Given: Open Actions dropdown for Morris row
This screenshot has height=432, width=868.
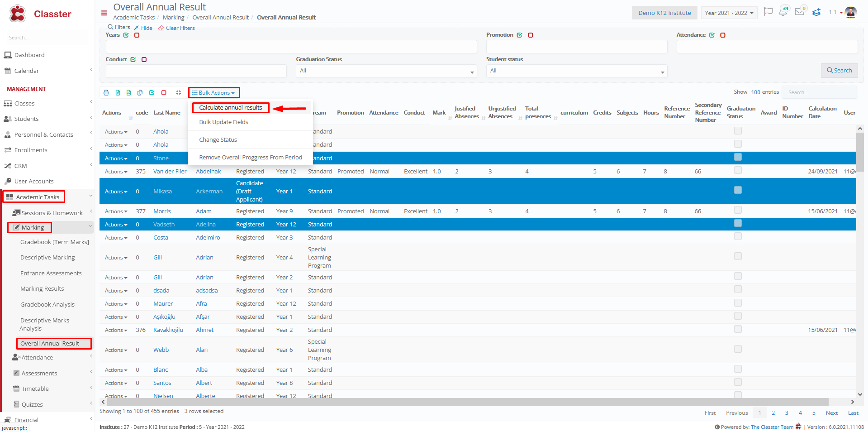Looking at the screenshot, I should tap(116, 211).
